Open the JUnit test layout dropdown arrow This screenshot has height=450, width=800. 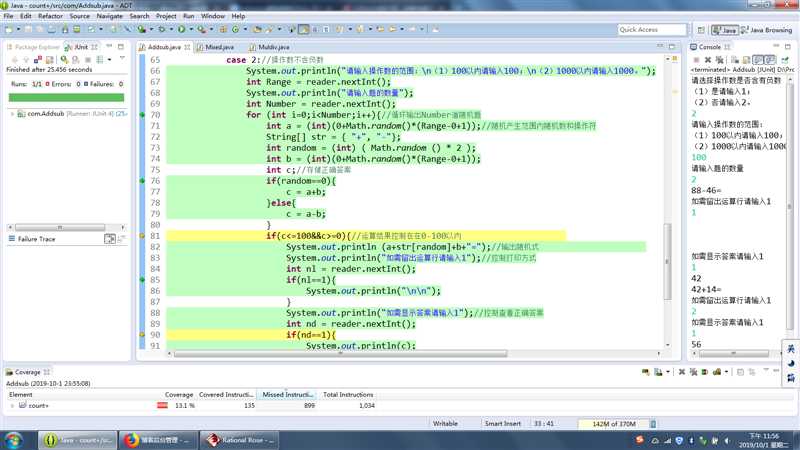pos(110,60)
